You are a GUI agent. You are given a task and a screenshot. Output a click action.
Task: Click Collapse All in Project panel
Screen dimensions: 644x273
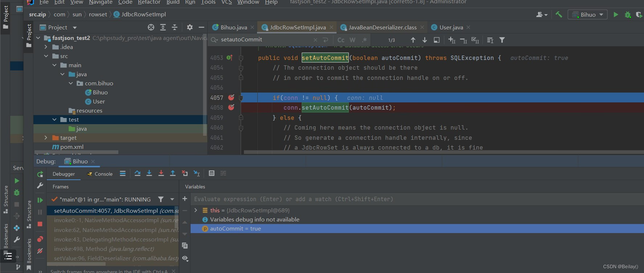(175, 27)
